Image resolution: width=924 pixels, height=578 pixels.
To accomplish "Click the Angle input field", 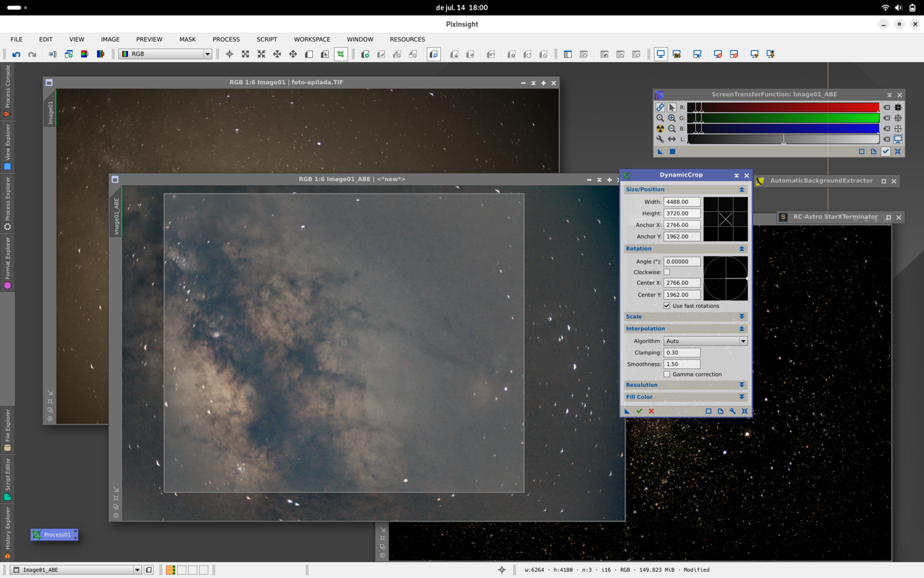I will (x=682, y=261).
